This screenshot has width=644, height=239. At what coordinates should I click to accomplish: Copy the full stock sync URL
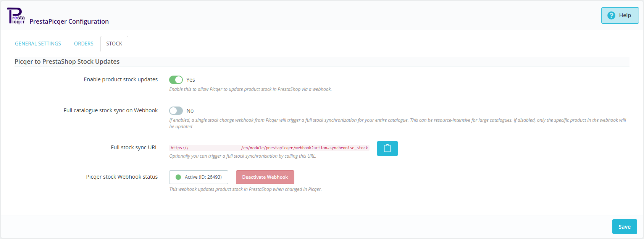click(387, 149)
